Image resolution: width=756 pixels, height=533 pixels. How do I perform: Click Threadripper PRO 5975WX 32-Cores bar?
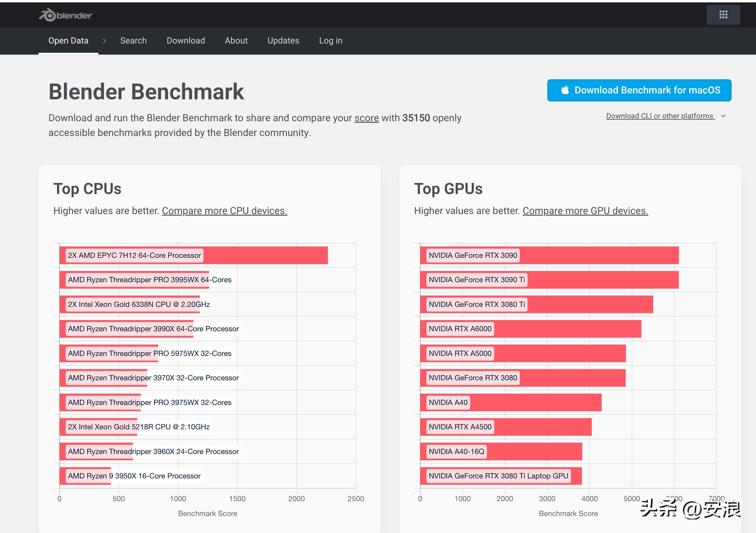(109, 353)
